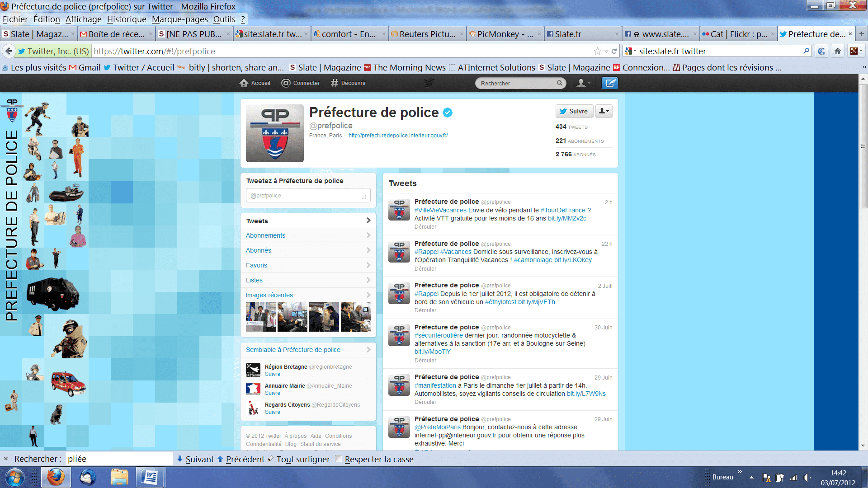Click the Firefox back arrow button

pos(8,51)
